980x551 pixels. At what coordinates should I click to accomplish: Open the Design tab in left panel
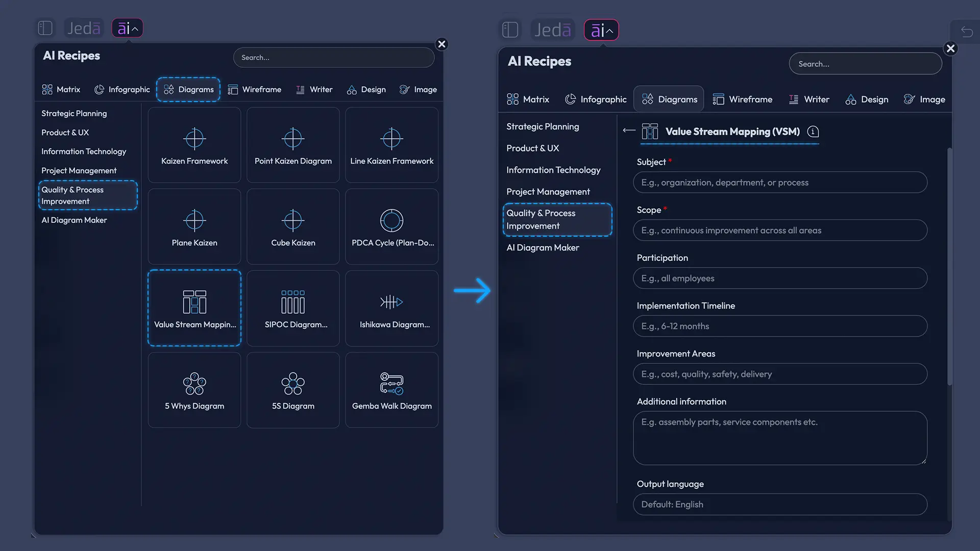point(366,90)
